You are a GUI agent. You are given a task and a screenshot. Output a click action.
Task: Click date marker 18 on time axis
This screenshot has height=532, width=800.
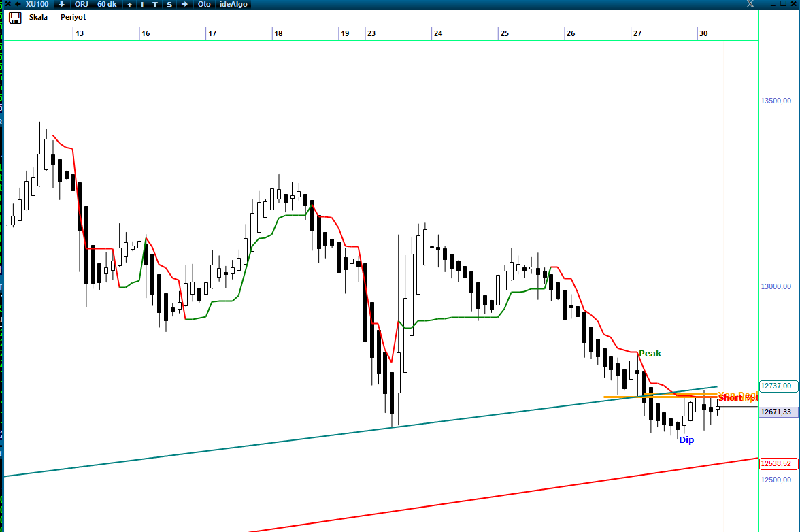[278, 33]
